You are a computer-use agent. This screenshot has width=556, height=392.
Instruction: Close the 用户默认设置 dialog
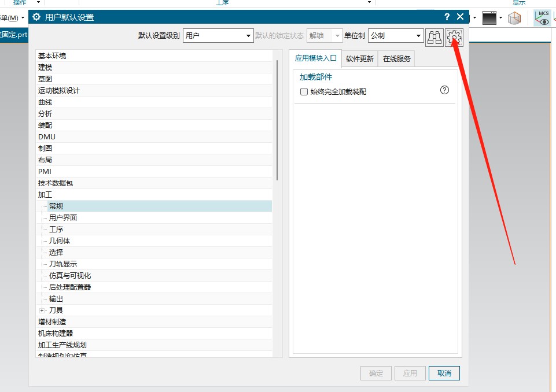pyautogui.click(x=461, y=17)
